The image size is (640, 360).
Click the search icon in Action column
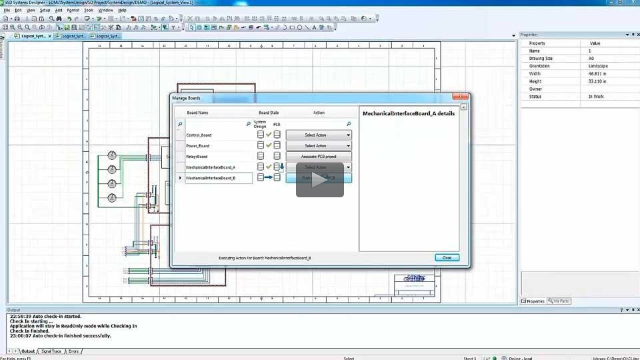click(349, 124)
